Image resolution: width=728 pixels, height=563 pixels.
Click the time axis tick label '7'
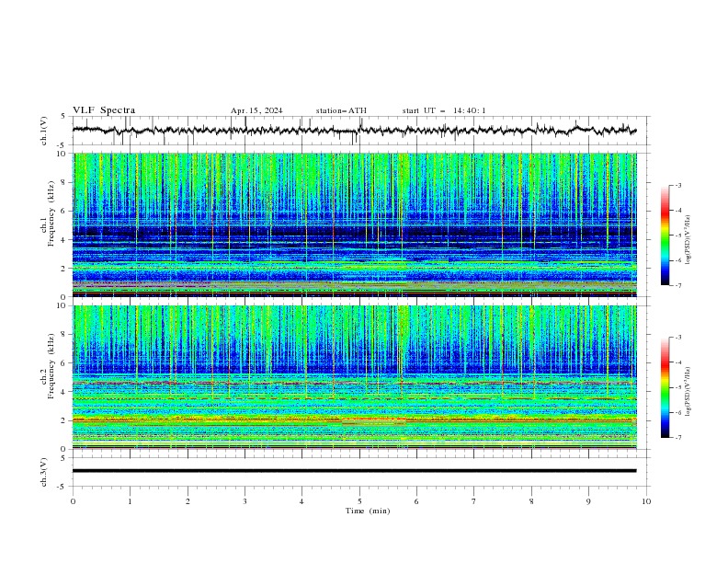[x=474, y=501]
